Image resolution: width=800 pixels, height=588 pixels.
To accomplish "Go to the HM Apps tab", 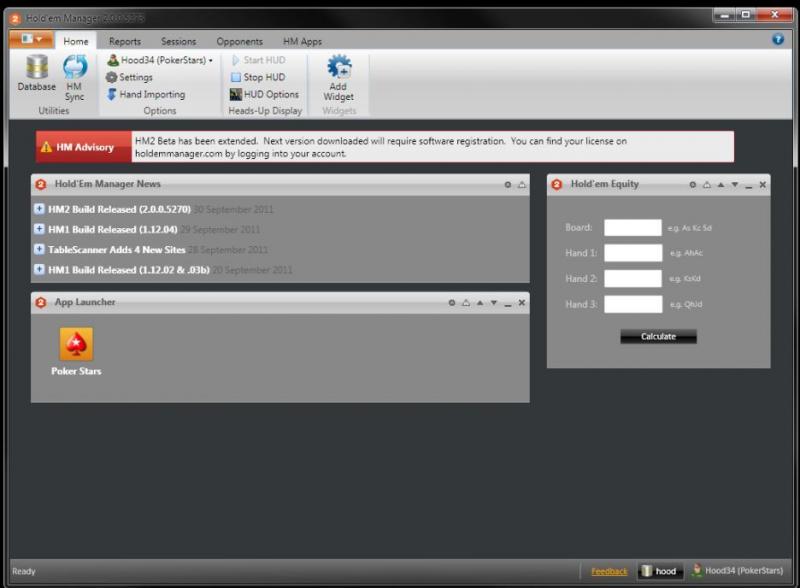I will click(x=303, y=41).
